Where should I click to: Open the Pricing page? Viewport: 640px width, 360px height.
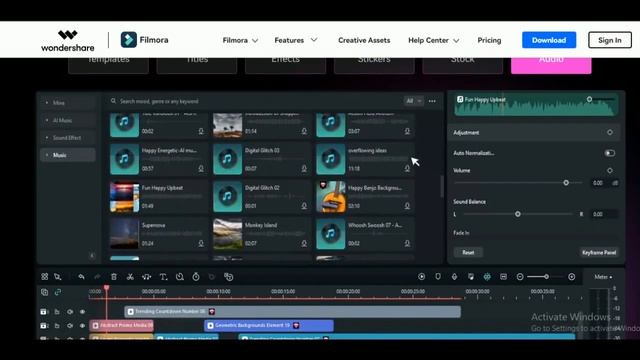click(489, 40)
